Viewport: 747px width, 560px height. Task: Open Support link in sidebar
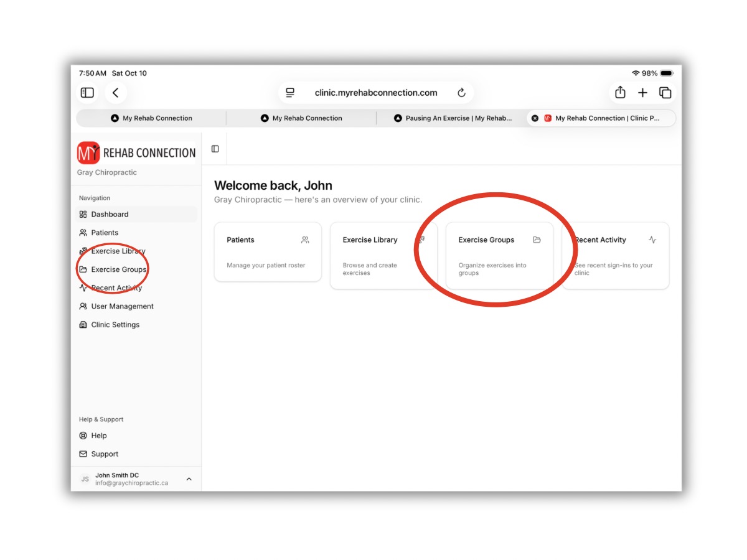136,454
